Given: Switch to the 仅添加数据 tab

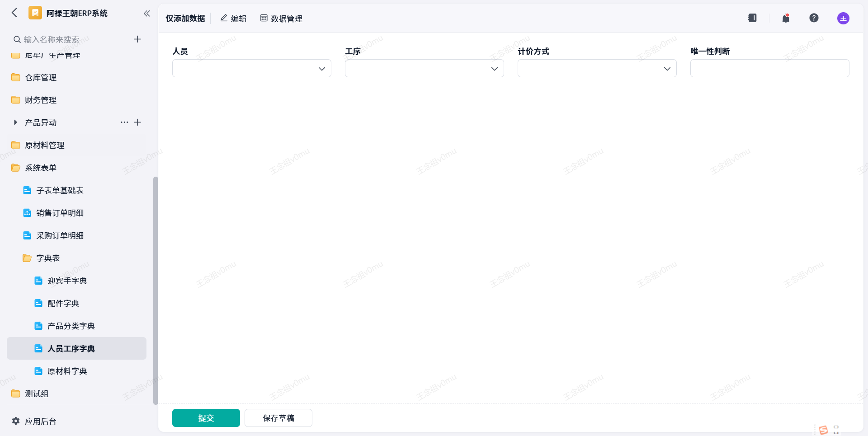Looking at the screenshot, I should point(185,18).
